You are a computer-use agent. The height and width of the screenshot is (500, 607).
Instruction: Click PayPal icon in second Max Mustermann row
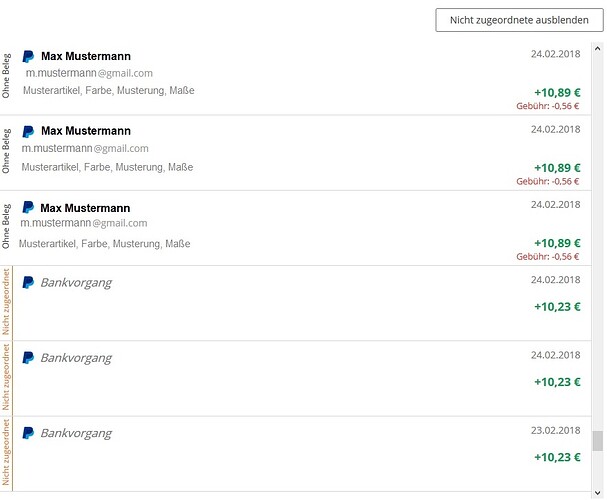(28, 132)
